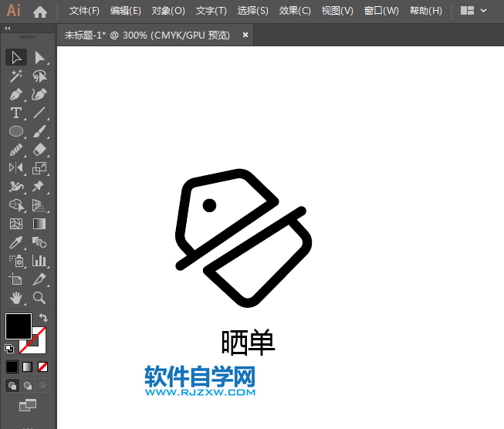Select the Perspective Grid tool

point(39,205)
